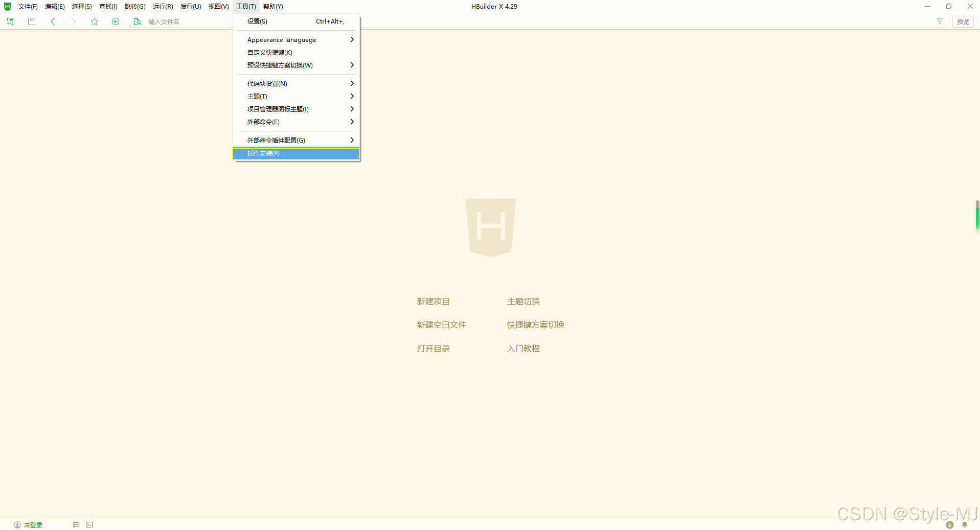This screenshot has height=530, width=980.
Task: Click the 新建空白文件 link
Action: point(441,325)
